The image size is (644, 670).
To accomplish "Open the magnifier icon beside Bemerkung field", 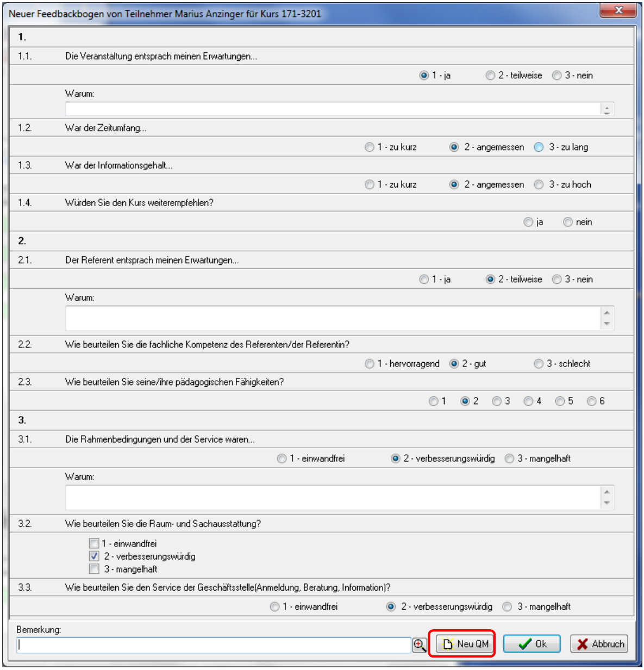I will [x=419, y=645].
